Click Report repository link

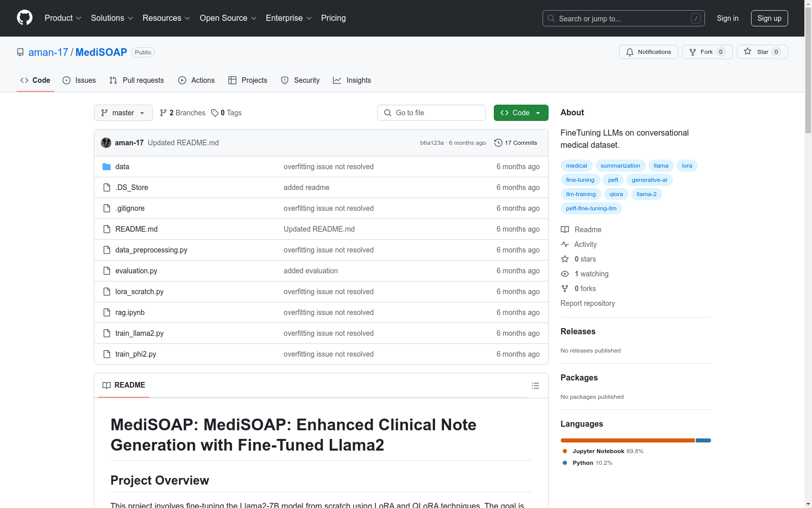pos(588,303)
